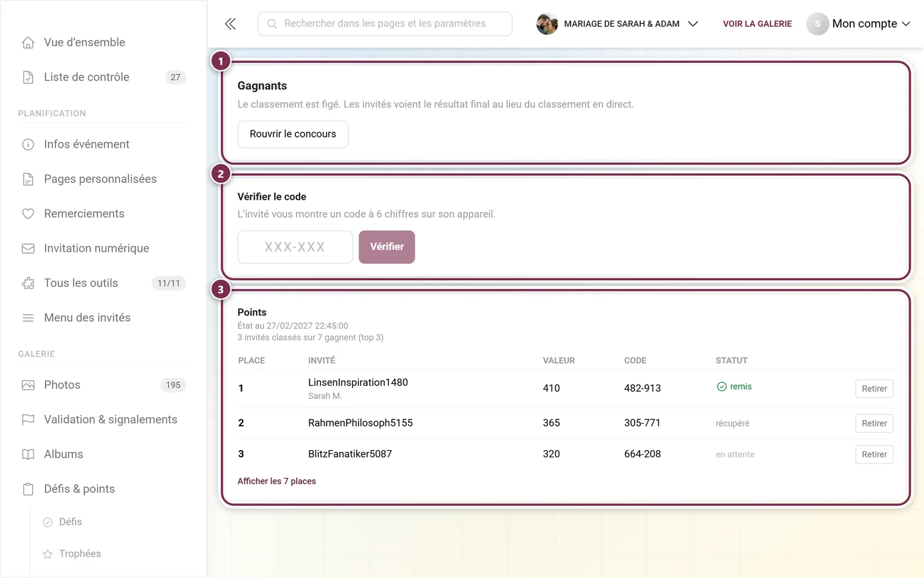
Task: Click the search magnifier icon
Action: 272,24
